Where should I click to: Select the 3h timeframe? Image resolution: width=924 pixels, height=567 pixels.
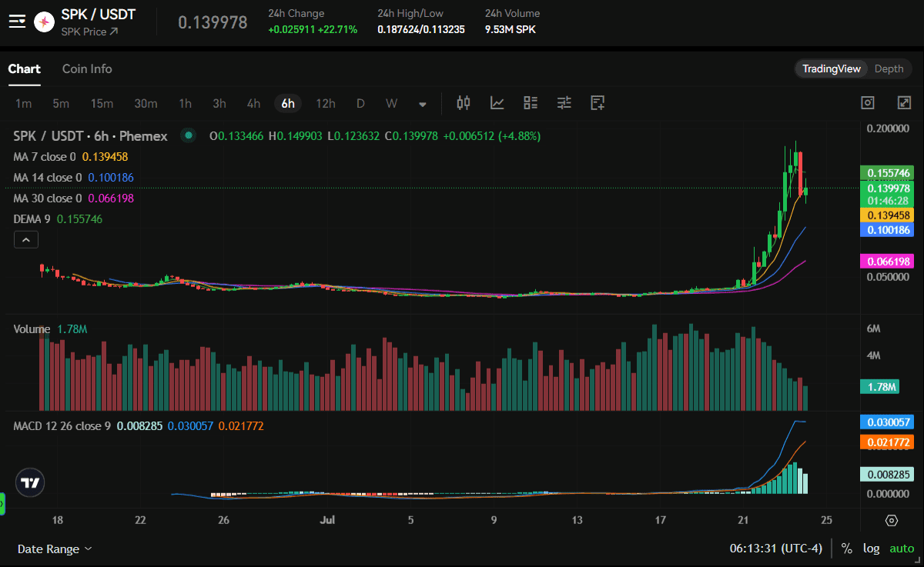[219, 103]
